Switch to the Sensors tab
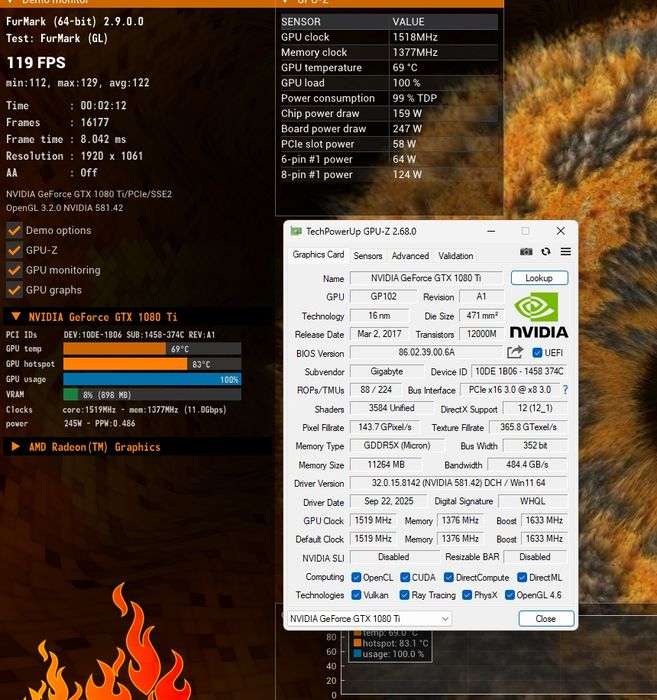The width and height of the screenshot is (657, 700). [x=368, y=256]
